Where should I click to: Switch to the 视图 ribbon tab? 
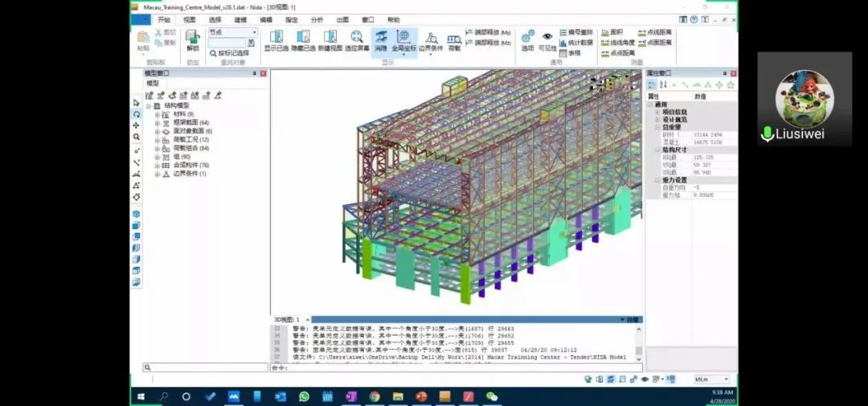tap(189, 19)
